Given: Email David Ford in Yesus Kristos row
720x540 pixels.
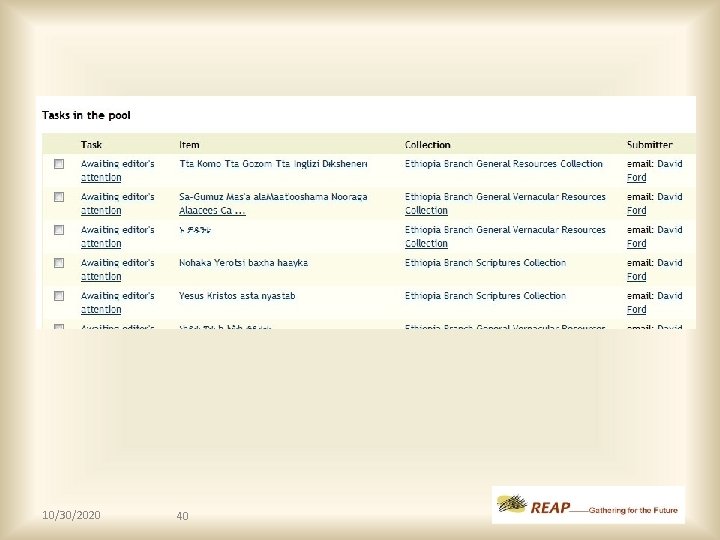Looking at the screenshot, I should point(654,303).
